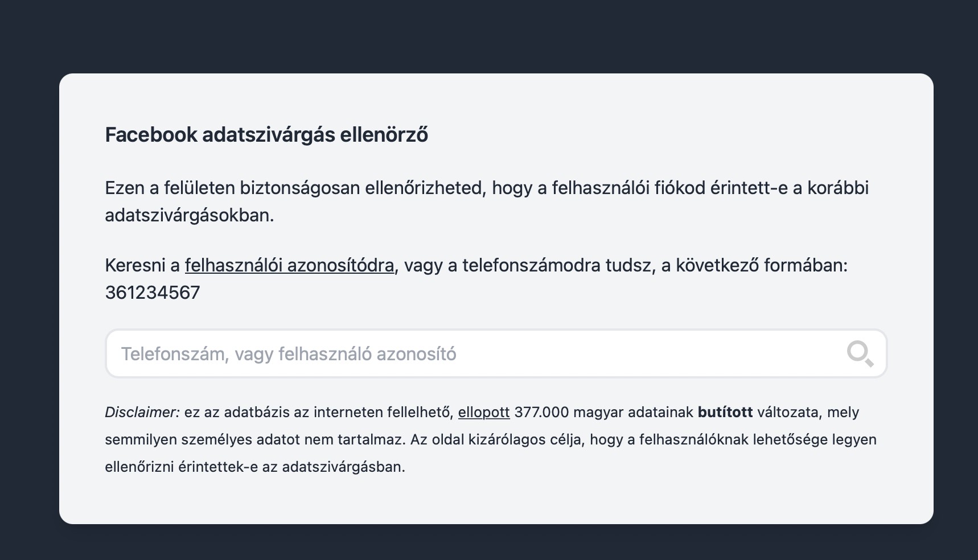The image size is (978, 560).
Task: Click the Facebook adatszivárgás ellenörző heading
Action: point(266,135)
